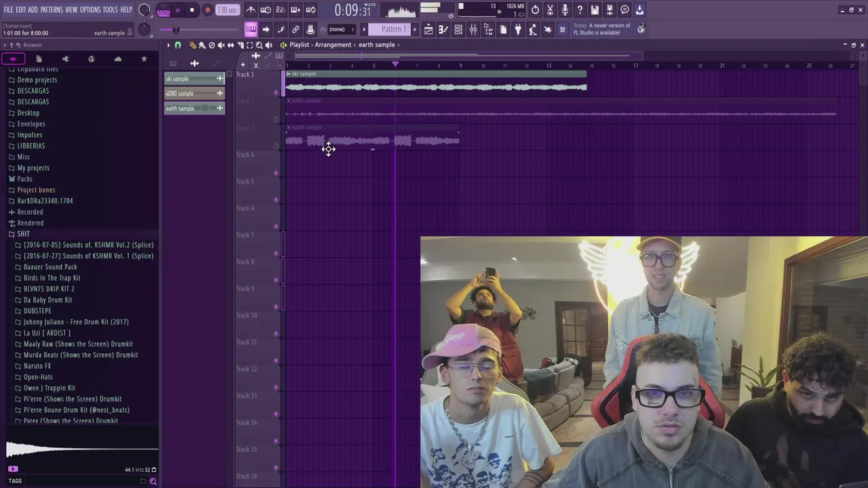The width and height of the screenshot is (868, 488).
Task: Open 'DUBSTEPE' folder in browser
Action: tap(37, 311)
